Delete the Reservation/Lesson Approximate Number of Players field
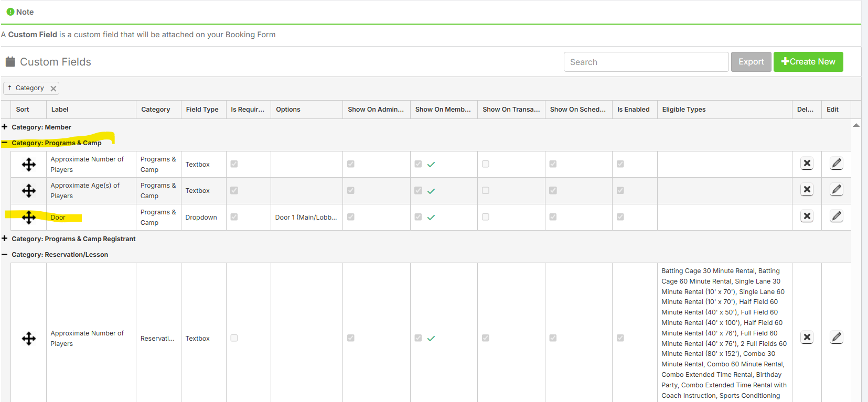This screenshot has width=868, height=402. coord(807,338)
